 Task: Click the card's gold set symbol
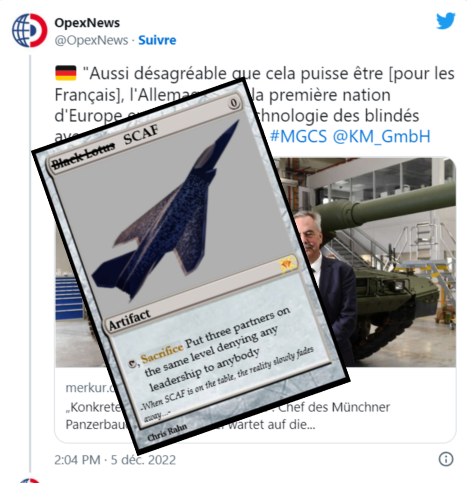coord(286,264)
